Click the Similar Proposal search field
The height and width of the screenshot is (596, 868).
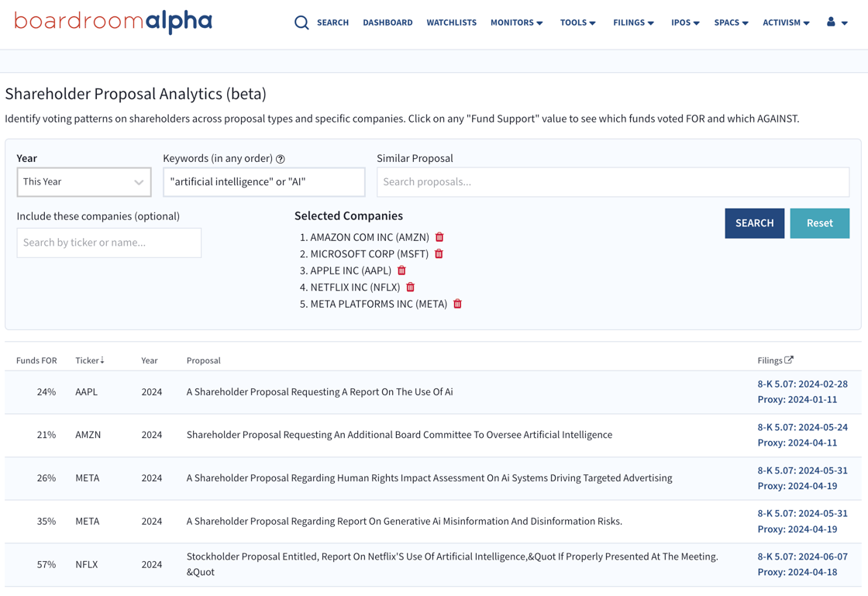tap(613, 182)
